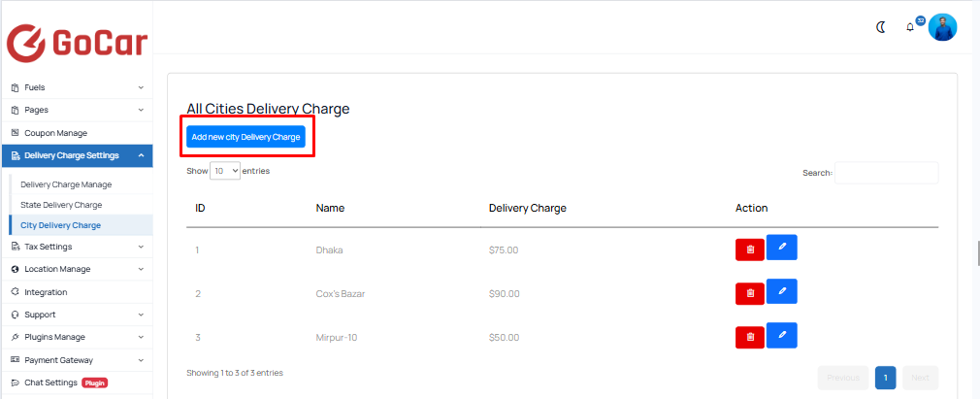980x399 pixels.
Task: Collapse Delivery Charge Settings menu
Action: (x=78, y=155)
